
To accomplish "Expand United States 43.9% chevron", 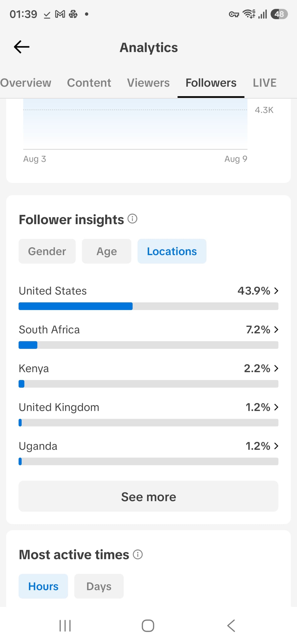I will (276, 291).
